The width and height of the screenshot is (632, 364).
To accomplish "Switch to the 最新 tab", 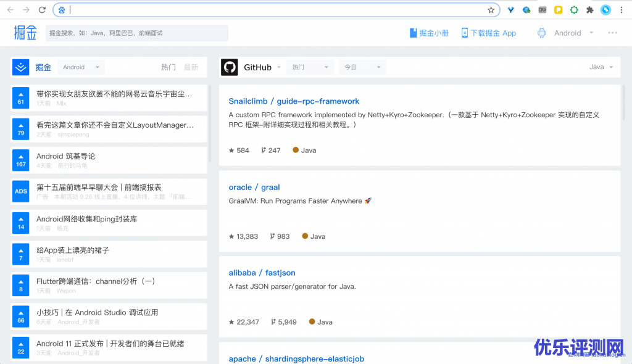I will click(x=191, y=67).
